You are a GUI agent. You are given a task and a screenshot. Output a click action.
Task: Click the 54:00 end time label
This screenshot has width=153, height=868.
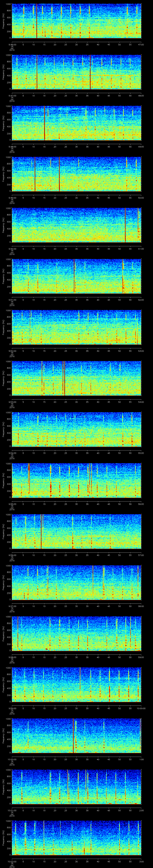coord(141,402)
